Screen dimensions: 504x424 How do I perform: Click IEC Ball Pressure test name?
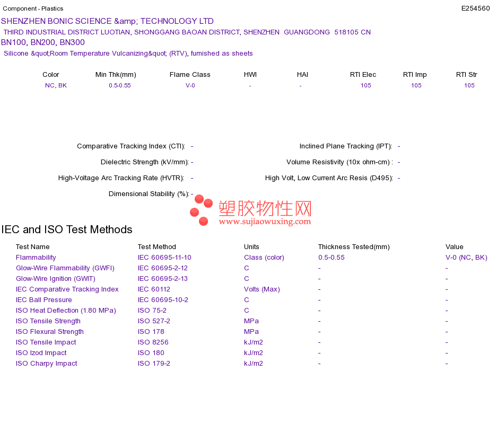click(44, 299)
